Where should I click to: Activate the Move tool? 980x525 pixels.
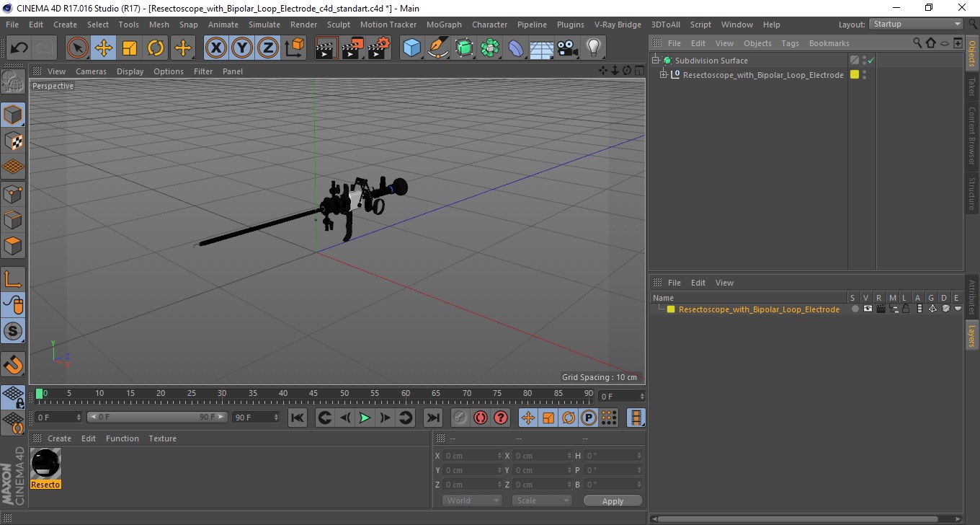[104, 48]
